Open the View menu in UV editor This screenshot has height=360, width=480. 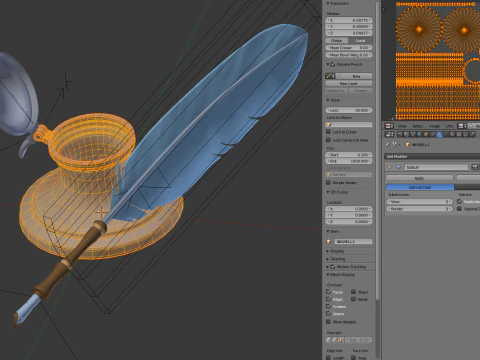tap(402, 126)
